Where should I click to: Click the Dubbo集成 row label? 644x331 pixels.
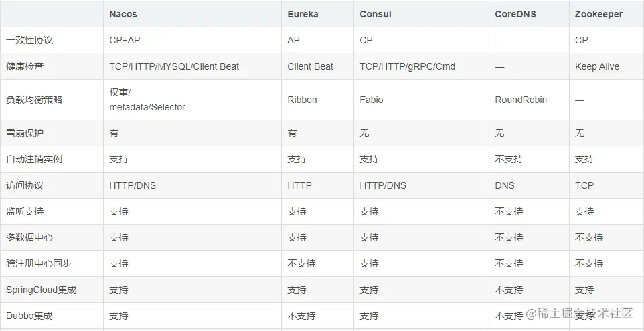point(29,316)
